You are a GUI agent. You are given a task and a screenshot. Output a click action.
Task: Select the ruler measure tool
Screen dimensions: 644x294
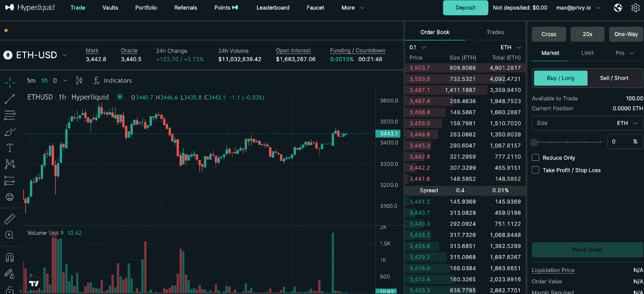[9, 219]
